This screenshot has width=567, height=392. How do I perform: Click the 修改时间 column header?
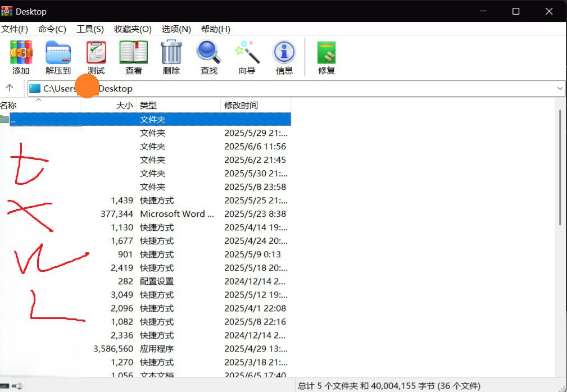[x=242, y=105]
